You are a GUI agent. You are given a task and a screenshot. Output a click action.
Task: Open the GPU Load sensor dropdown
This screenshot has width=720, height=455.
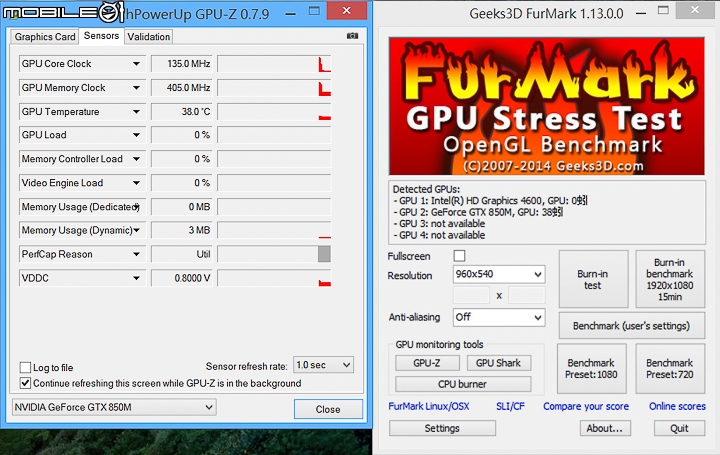136,135
